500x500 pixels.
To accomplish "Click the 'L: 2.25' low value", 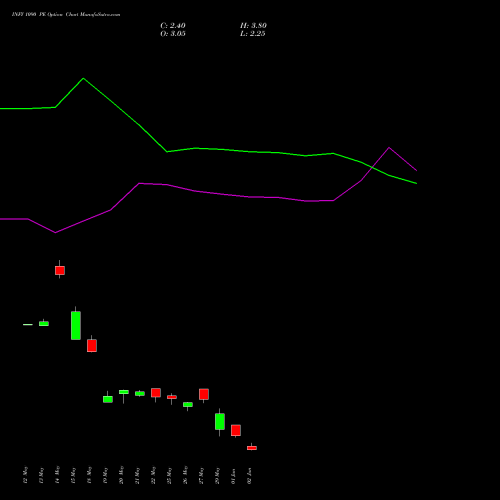I will 253,34.
